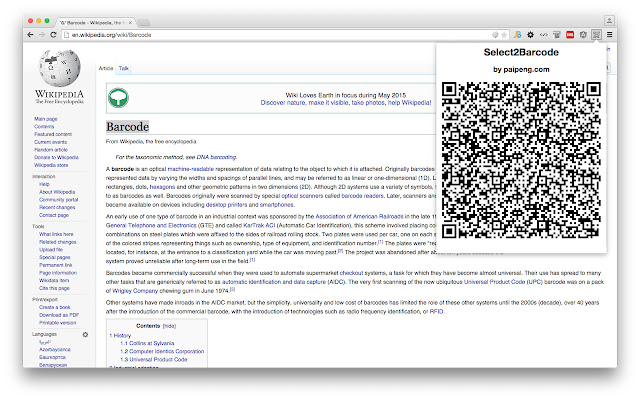The width and height of the screenshot is (640, 400).
Task: Open a new tab next to Barcode tab
Action: point(144,22)
